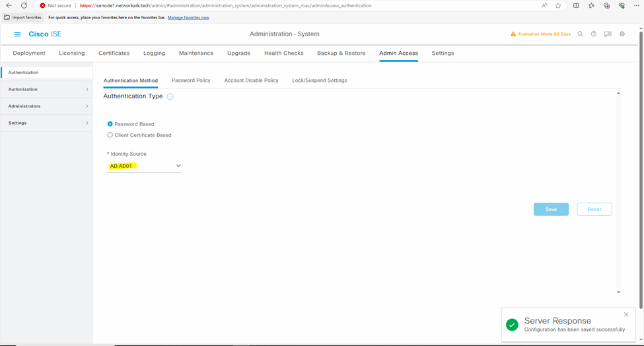
Task: Open the Certificates top menu tab
Action: (114, 53)
